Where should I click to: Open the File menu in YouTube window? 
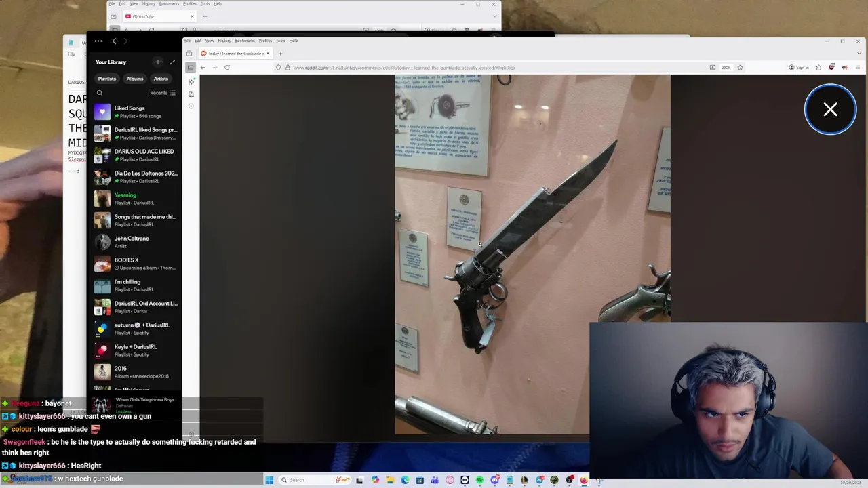(112, 4)
